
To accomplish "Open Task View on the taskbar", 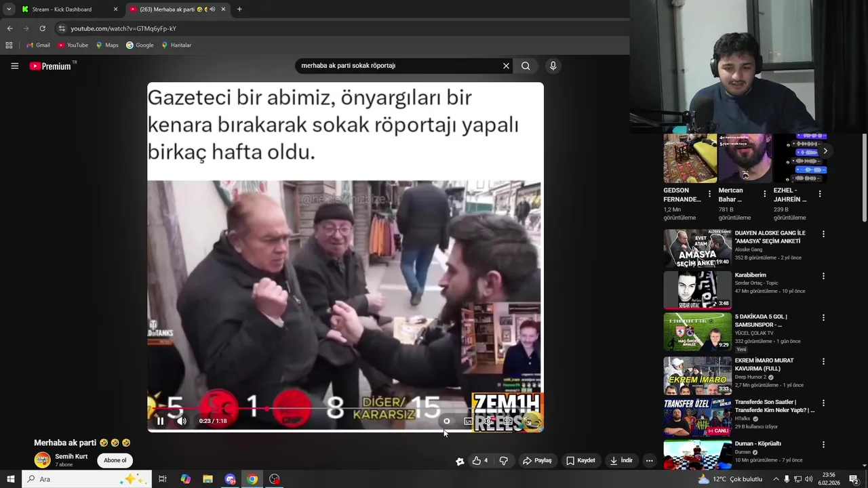I will click(163, 479).
